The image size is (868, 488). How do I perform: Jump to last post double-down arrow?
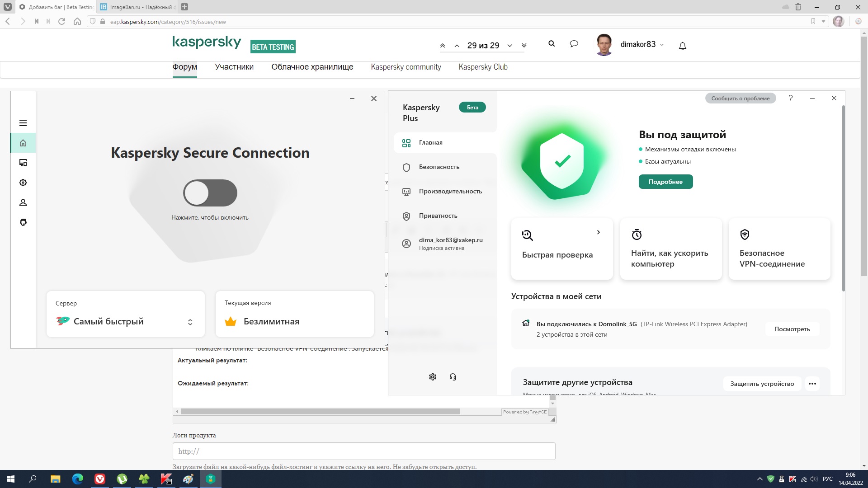coord(524,46)
